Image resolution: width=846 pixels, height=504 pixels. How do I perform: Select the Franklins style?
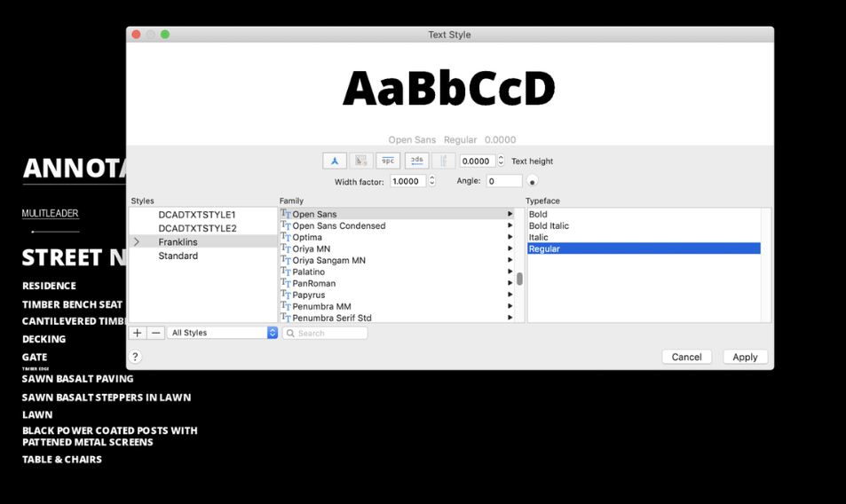coord(203,242)
